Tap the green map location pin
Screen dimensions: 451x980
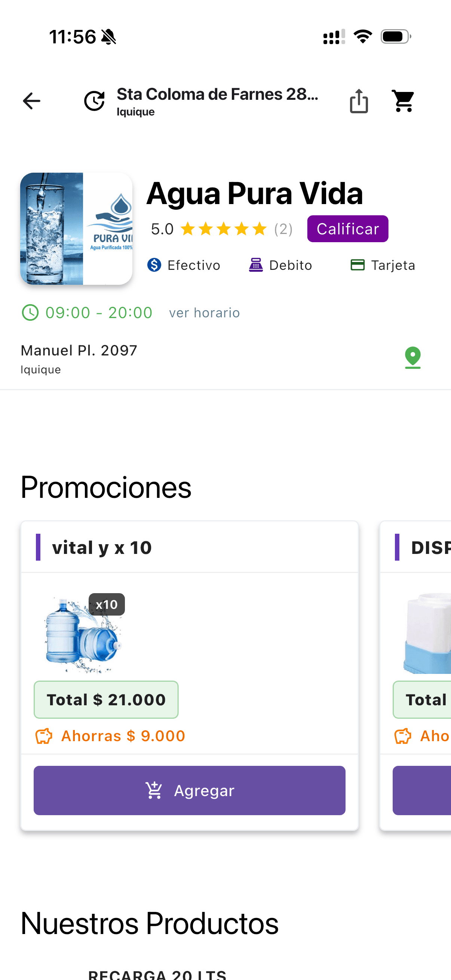point(412,358)
